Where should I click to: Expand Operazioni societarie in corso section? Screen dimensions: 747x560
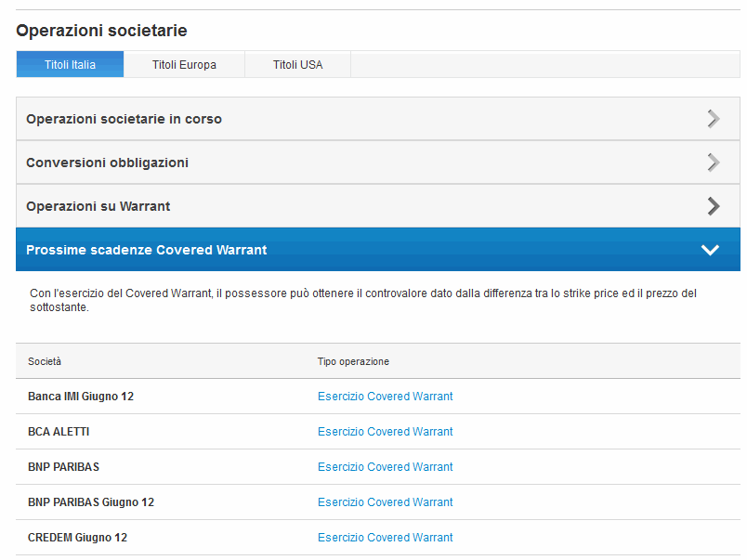point(124,119)
